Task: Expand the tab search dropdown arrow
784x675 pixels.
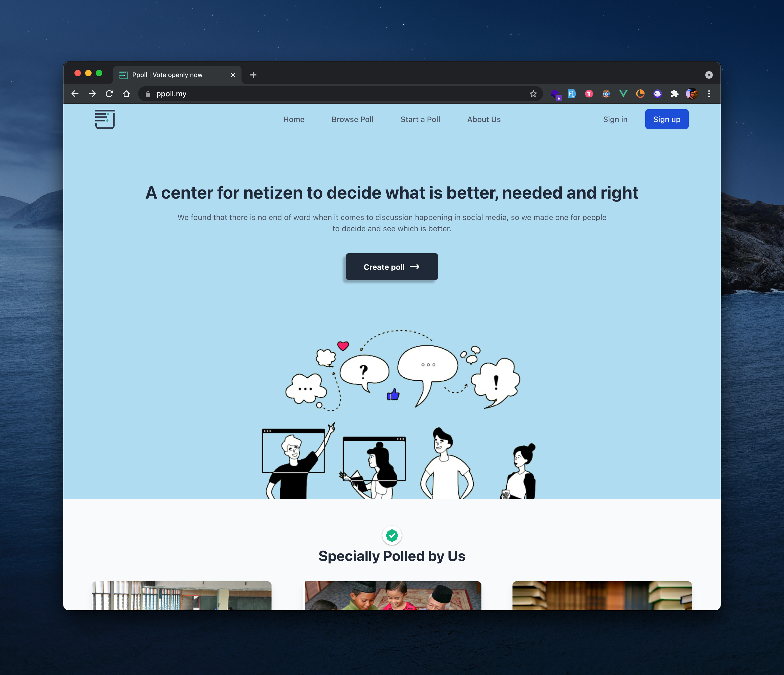Action: pos(709,75)
